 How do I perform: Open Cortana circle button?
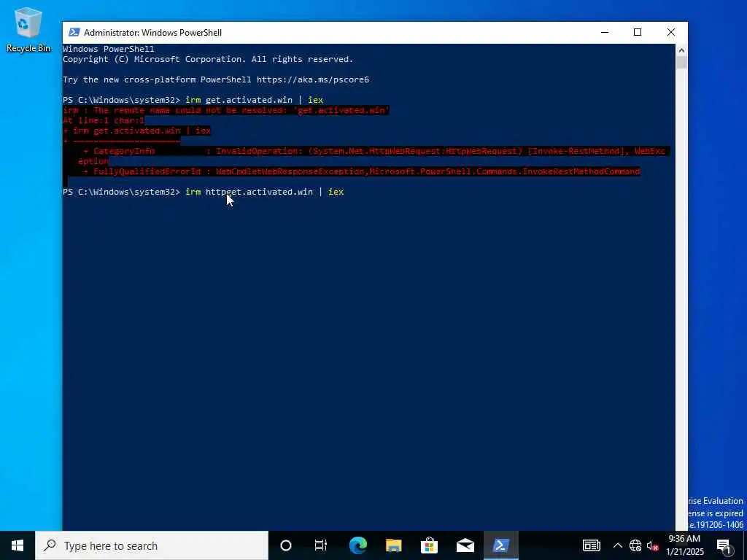(286, 545)
